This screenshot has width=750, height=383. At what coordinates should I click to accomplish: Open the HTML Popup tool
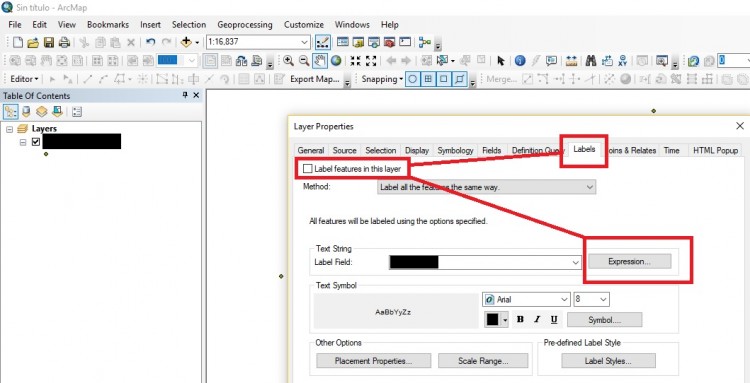[551, 61]
